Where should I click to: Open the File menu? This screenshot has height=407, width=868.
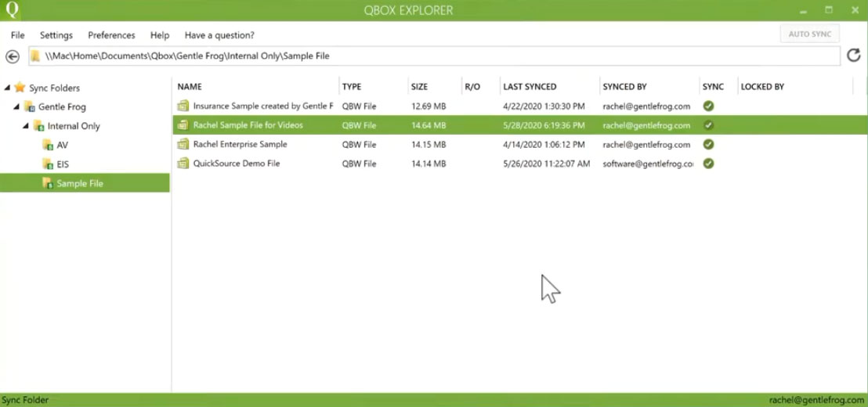point(18,35)
